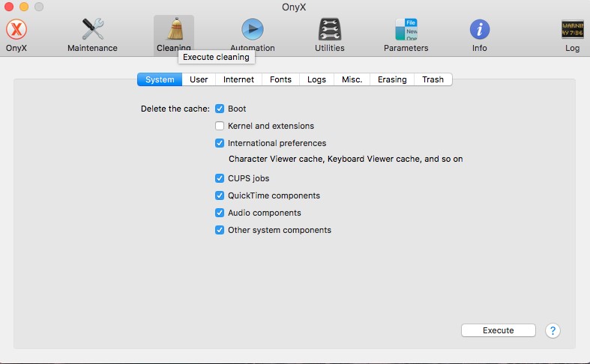
Task: Select the Cleaning broom icon
Action: (174, 30)
